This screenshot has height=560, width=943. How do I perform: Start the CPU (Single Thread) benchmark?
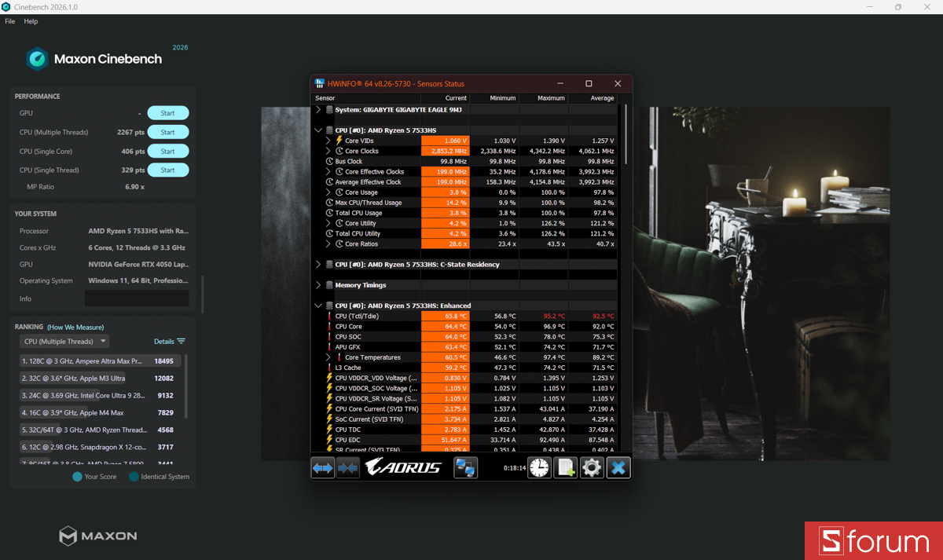pos(168,170)
